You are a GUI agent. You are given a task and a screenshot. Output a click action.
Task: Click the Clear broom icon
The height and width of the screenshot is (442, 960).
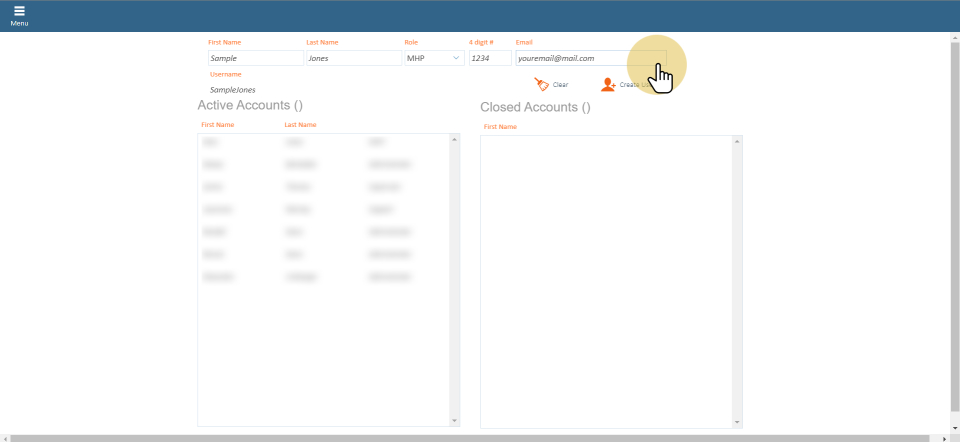(x=541, y=85)
